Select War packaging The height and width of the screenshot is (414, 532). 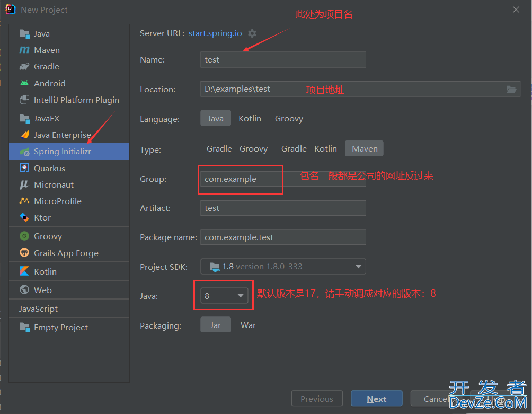[x=248, y=325]
